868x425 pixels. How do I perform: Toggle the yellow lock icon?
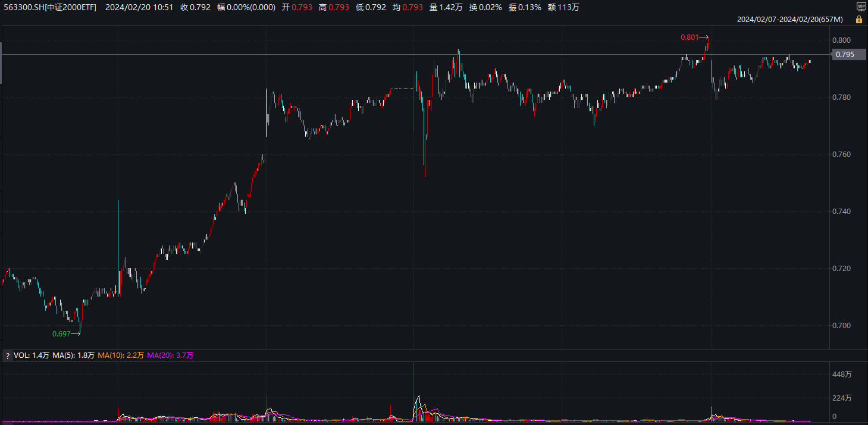click(x=858, y=20)
